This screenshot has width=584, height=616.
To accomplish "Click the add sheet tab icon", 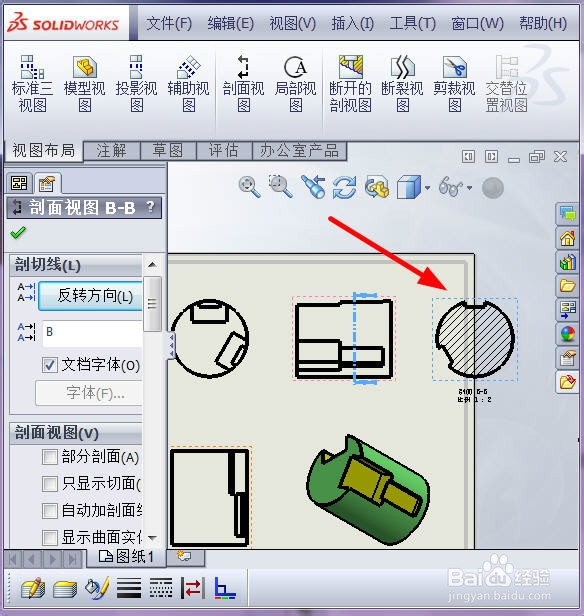I will point(184,556).
